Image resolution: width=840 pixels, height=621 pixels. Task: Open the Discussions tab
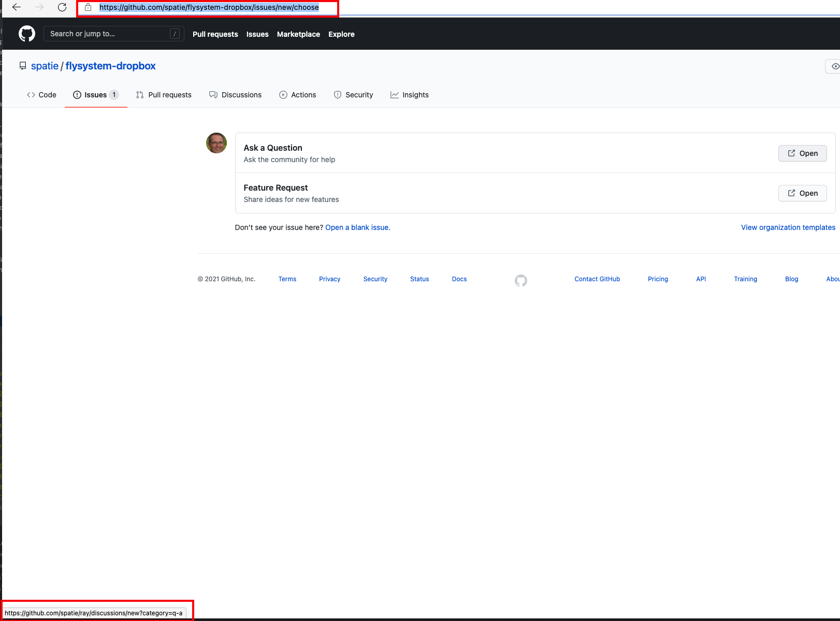click(x=235, y=95)
